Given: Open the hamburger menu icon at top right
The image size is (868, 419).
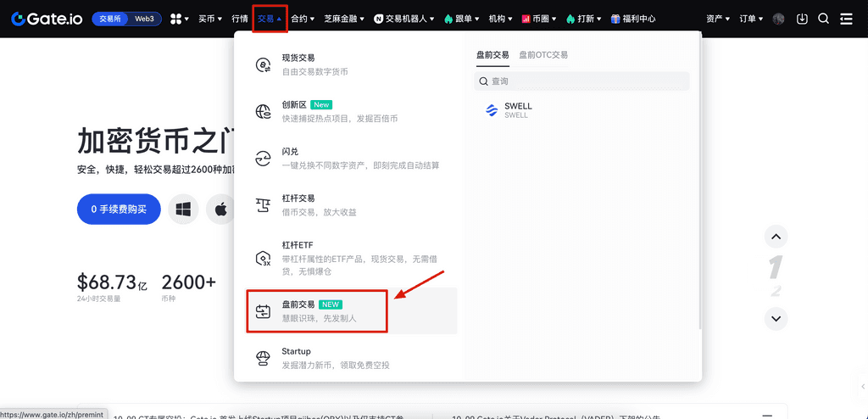Looking at the screenshot, I should coord(846,19).
